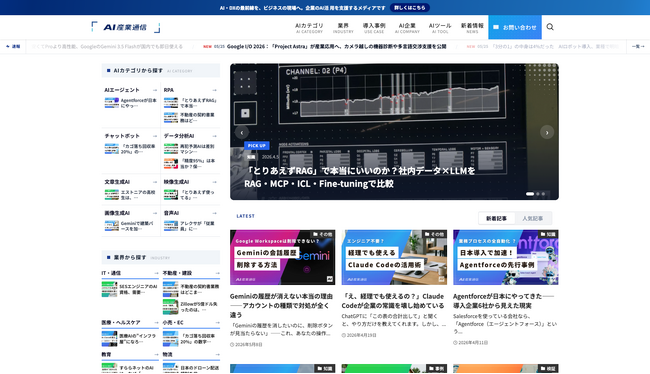Click arrow next to AIエージェント category
Viewport: 650px width, 374px height.
pos(155,90)
